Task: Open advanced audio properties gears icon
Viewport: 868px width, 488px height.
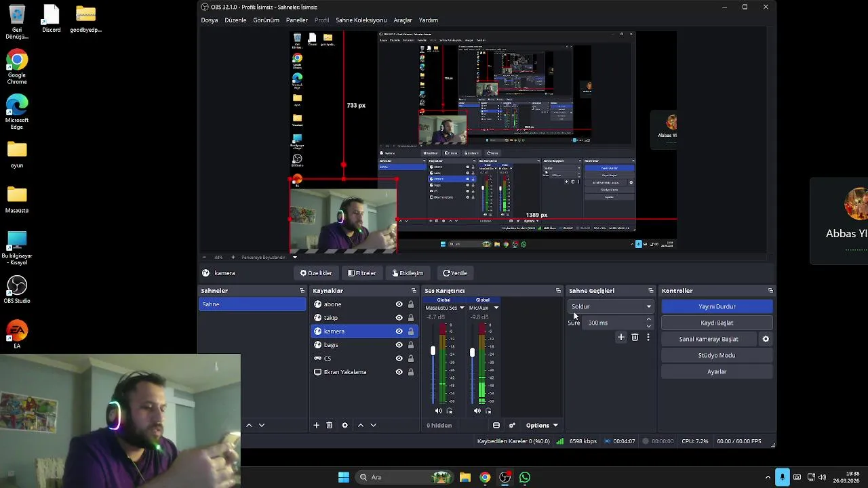Action: pos(512,425)
